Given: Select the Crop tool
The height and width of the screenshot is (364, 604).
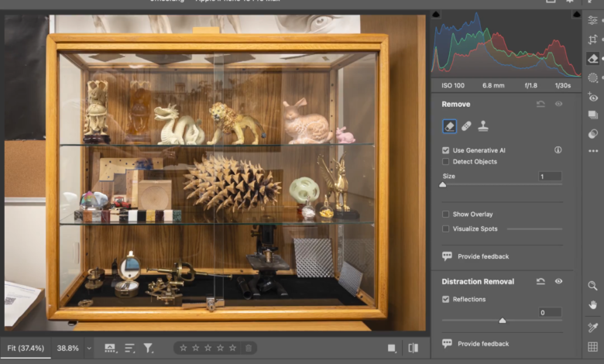Looking at the screenshot, I should [x=593, y=39].
